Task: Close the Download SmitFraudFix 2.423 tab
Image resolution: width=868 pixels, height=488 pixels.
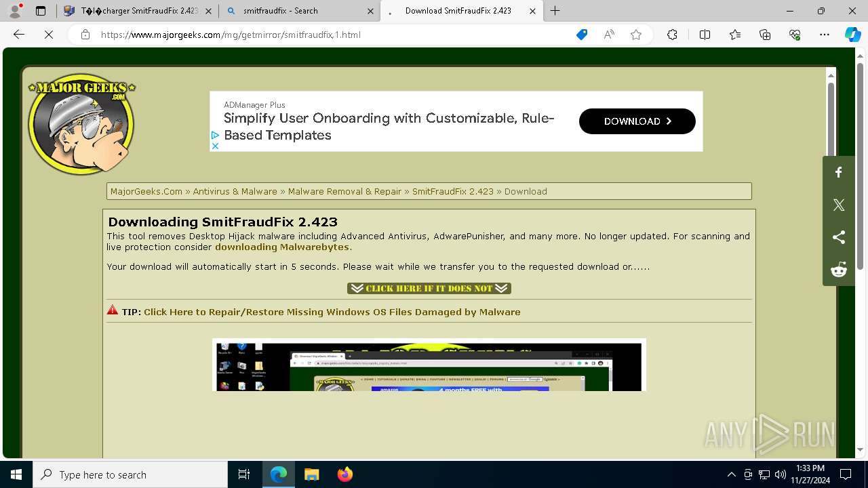Action: (532, 11)
